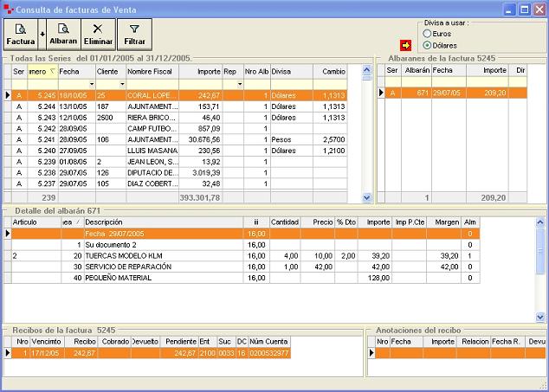Sort by the Número column header
The image size is (549, 392).
pyautogui.click(x=42, y=72)
